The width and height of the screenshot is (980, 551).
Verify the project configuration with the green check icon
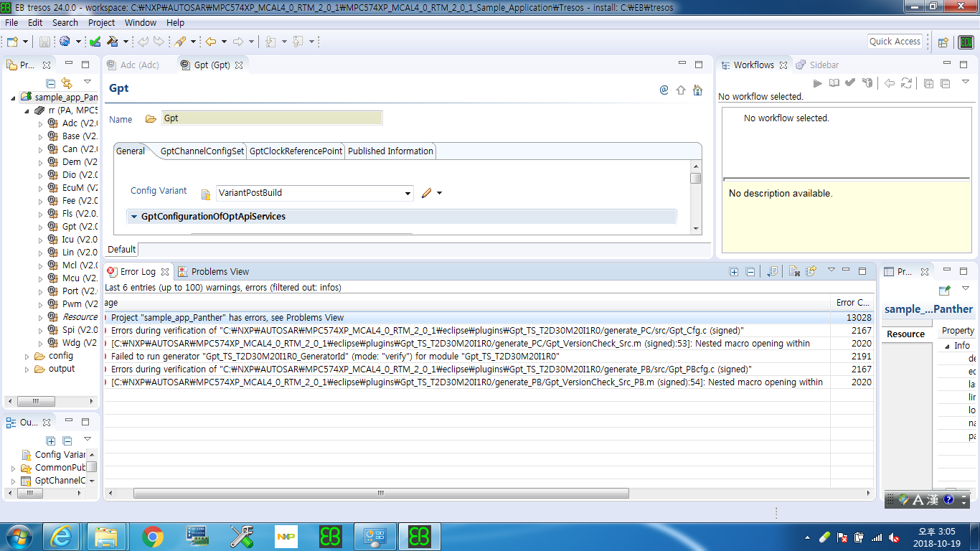pos(96,41)
